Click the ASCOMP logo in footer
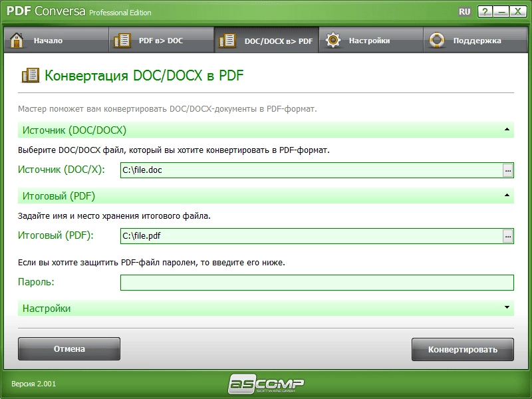Image resolution: width=532 pixels, height=399 pixels. 265,384
